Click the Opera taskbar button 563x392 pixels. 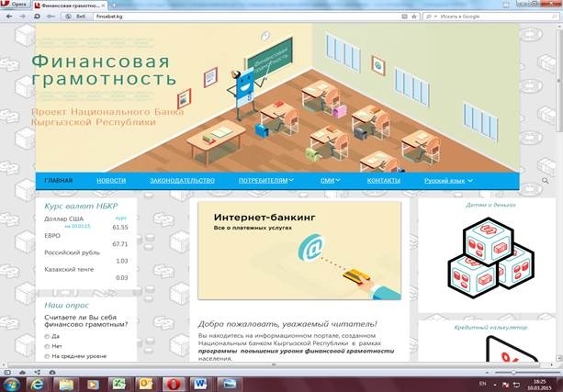[174, 385]
